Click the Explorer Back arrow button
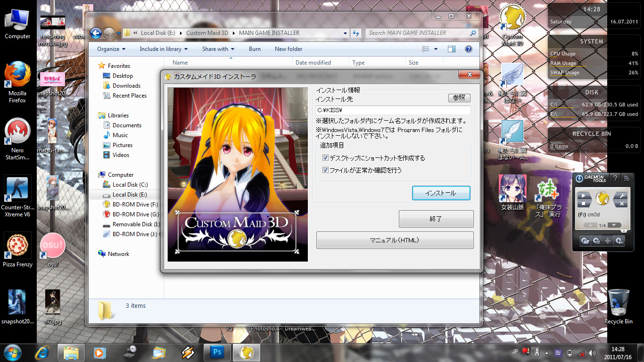This screenshot has height=362, width=644. tap(96, 33)
